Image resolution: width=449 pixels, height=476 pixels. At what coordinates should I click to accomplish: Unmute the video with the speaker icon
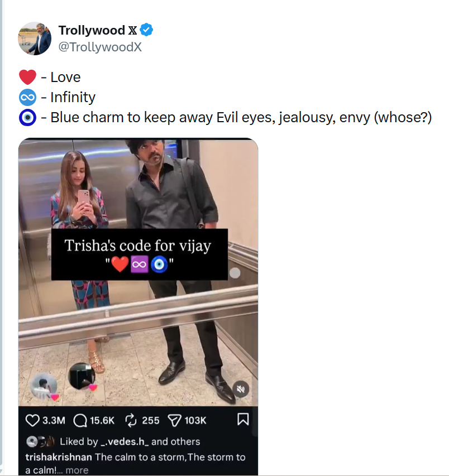point(241,389)
